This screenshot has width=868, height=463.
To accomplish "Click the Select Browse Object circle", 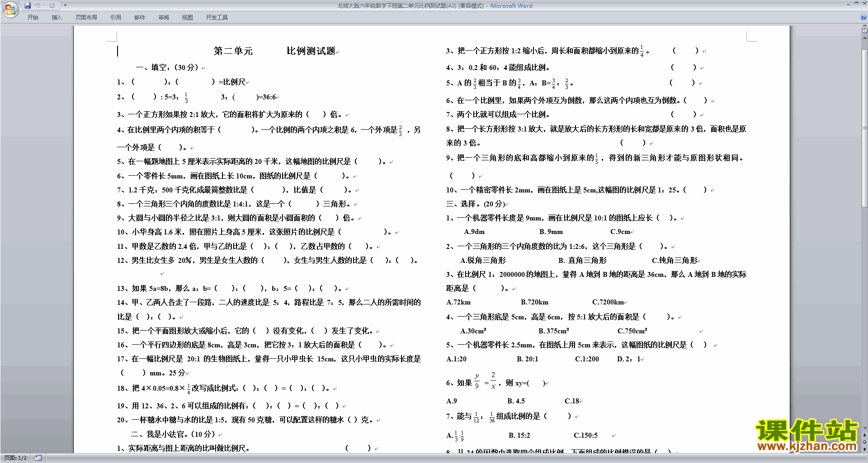I will point(864,442).
